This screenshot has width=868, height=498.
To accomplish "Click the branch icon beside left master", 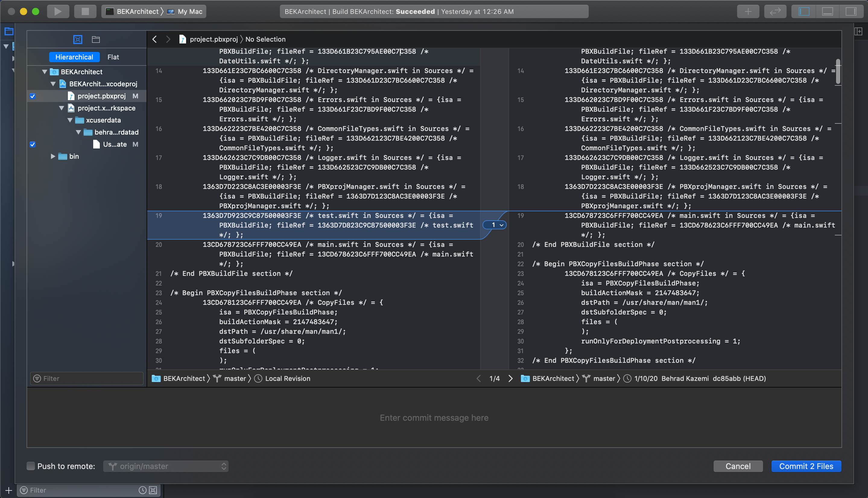I will pos(217,378).
